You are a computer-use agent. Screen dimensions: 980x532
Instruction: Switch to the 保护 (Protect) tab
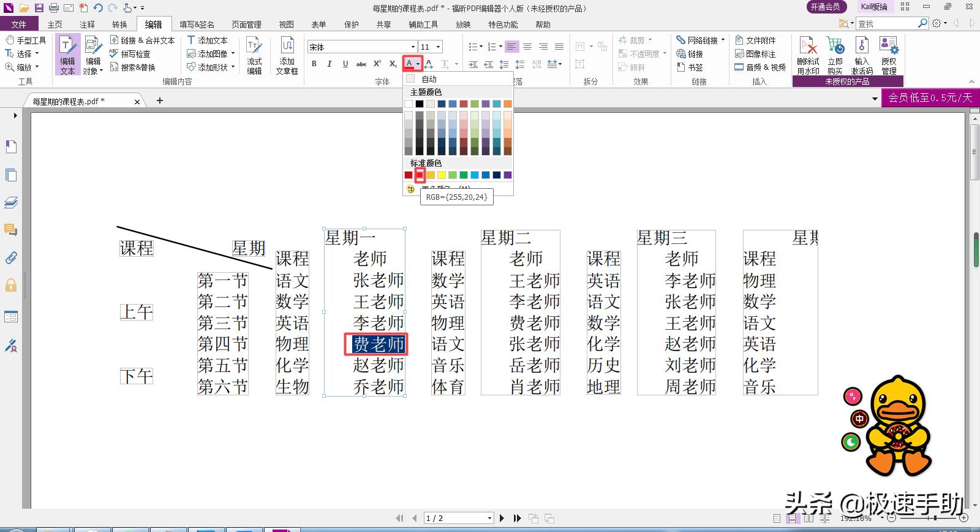[x=352, y=25]
